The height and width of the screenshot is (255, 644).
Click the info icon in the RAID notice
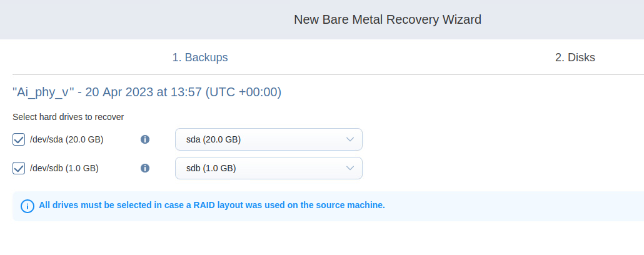pyautogui.click(x=28, y=206)
